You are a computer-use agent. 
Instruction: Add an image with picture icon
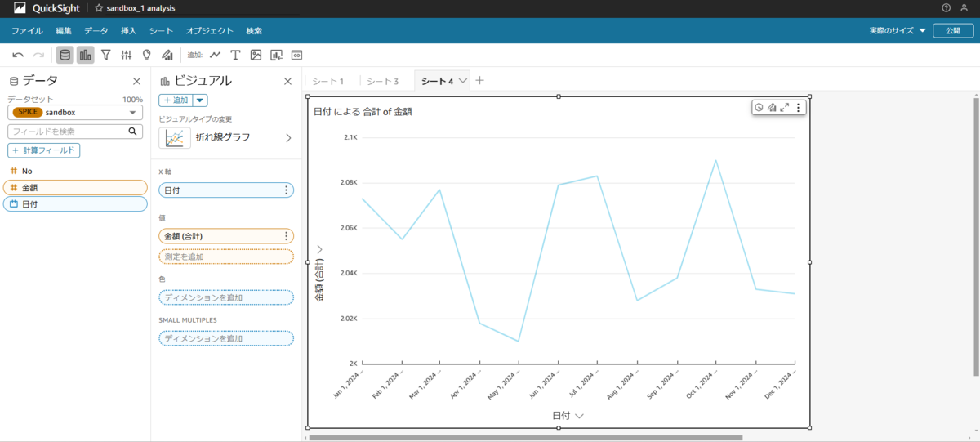click(256, 55)
